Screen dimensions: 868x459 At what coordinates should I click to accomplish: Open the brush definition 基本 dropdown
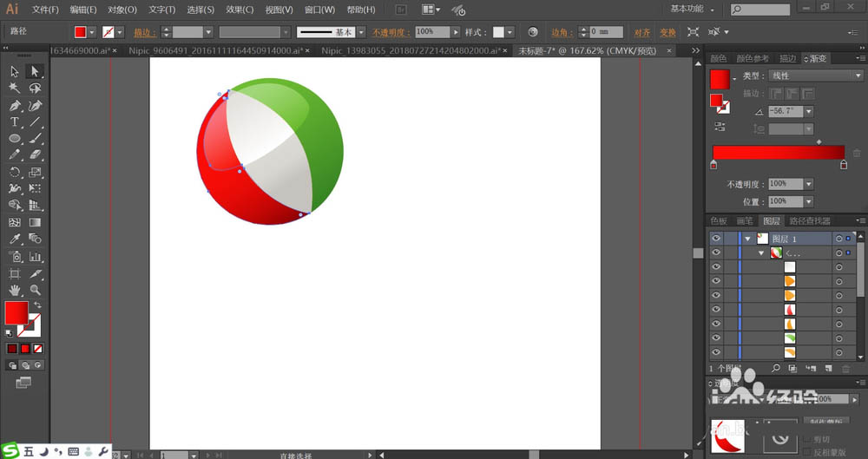pyautogui.click(x=361, y=32)
